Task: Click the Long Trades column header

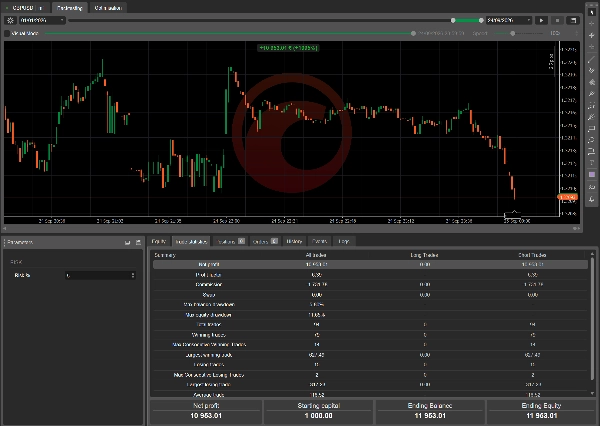Action: coord(424,255)
